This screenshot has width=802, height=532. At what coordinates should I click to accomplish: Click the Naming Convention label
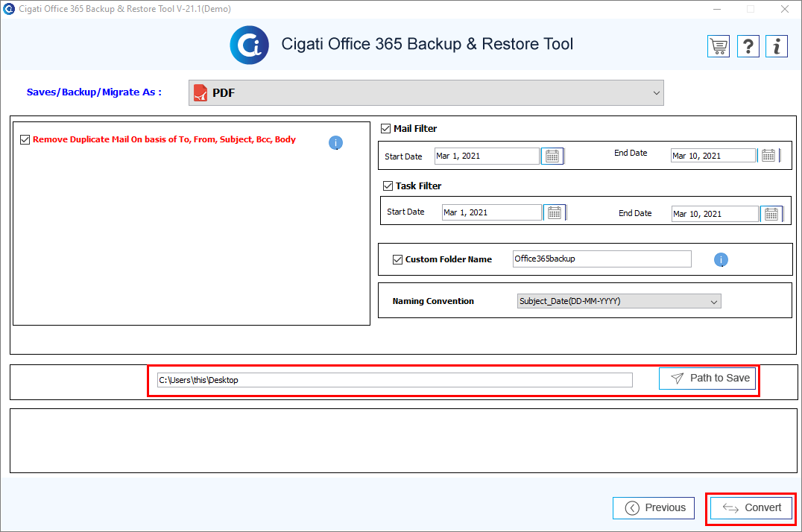(x=433, y=301)
